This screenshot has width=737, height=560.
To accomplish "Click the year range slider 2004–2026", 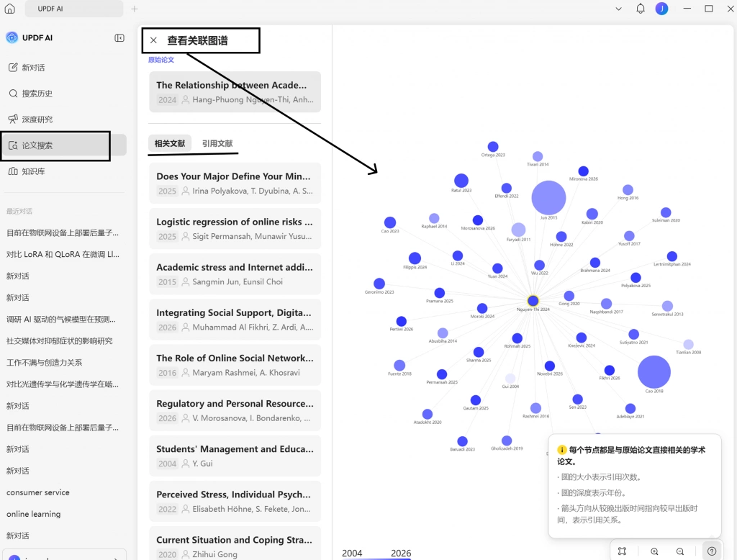I will pos(376,559).
